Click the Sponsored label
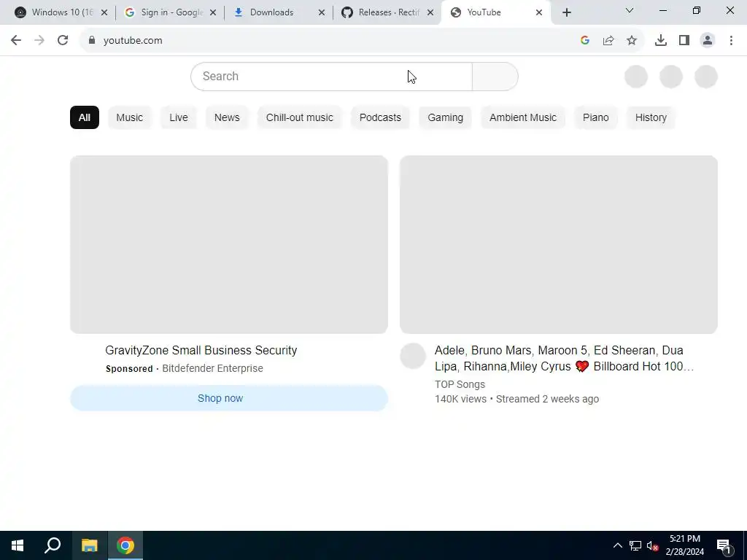Viewport: 747px width, 560px height. [x=129, y=368]
